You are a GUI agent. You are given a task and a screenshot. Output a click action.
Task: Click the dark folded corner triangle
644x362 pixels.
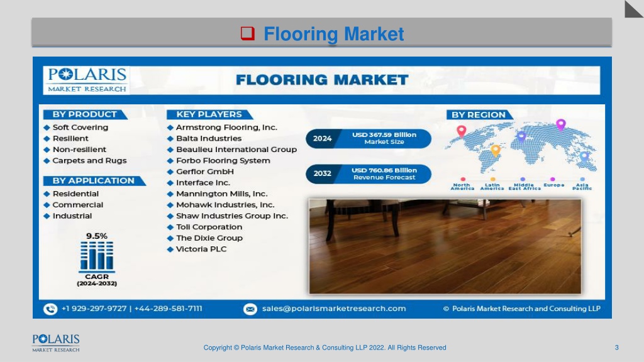click(x=634, y=9)
